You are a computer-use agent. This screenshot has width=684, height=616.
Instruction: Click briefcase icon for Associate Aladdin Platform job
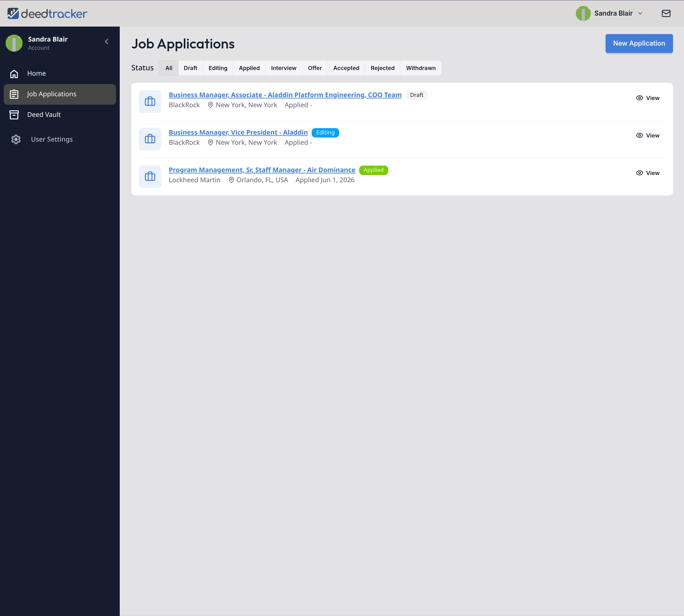[x=150, y=102]
